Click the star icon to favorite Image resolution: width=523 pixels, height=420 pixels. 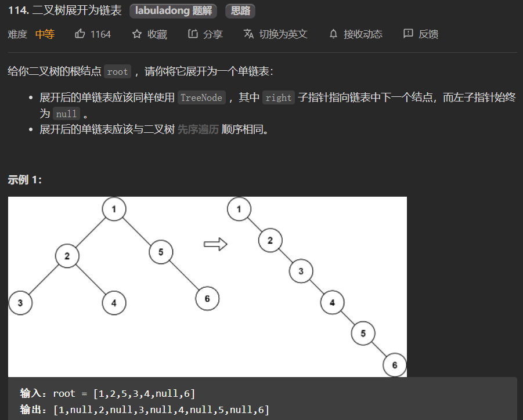click(x=137, y=34)
